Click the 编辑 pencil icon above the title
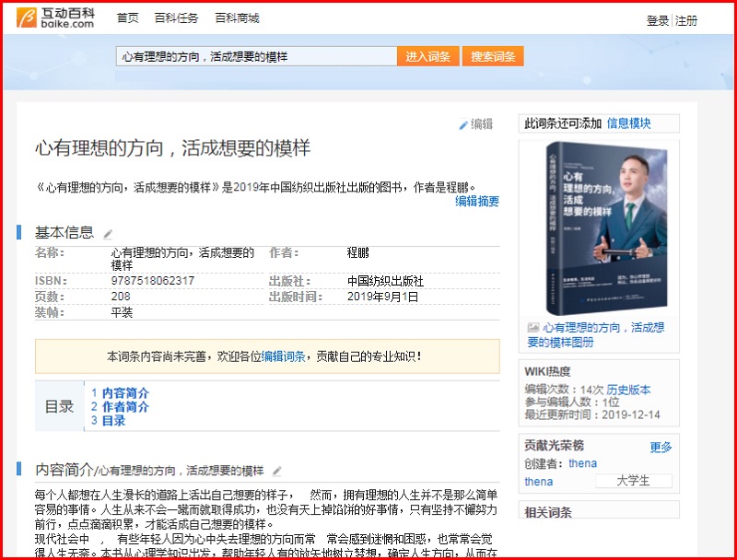 pos(463,125)
